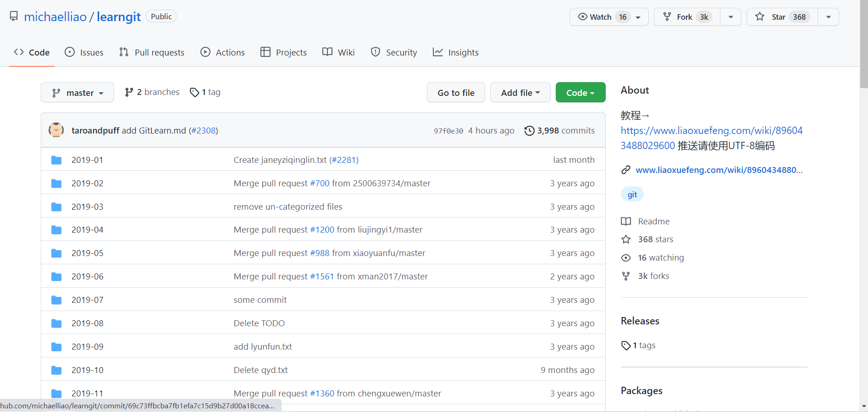Viewport: 868px width, 412px height.
Task: Click the clock history icon beside commits
Action: (529, 131)
